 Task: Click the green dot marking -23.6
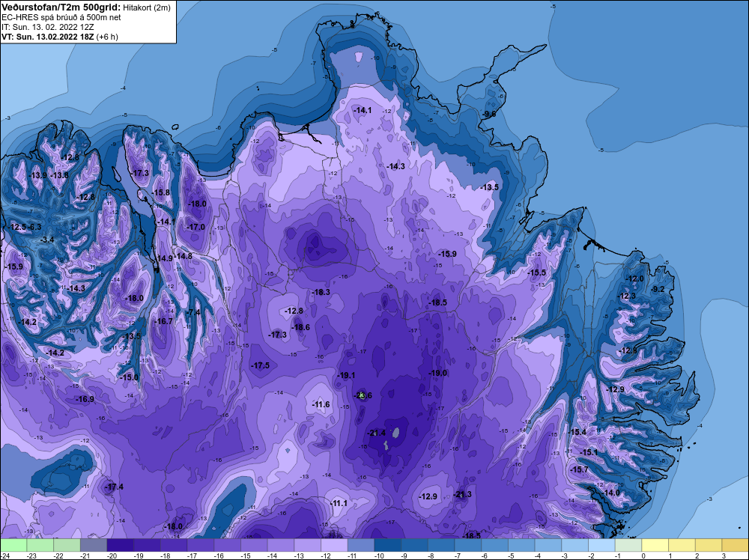coord(362,395)
